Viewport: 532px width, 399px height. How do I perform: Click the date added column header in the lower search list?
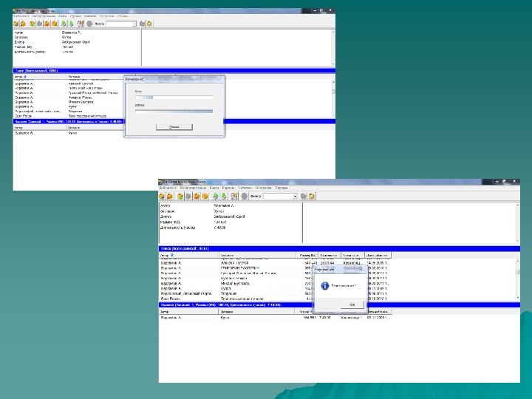[x=378, y=255]
